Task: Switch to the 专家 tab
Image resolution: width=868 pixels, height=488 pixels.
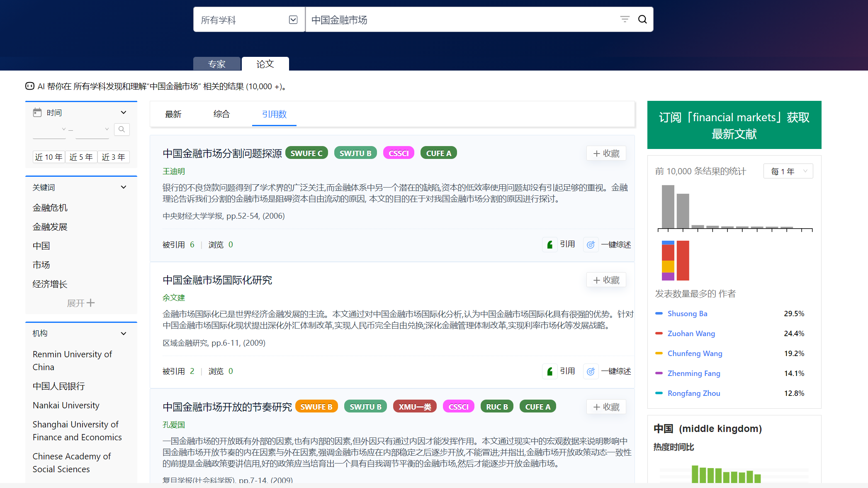Action: tap(216, 64)
